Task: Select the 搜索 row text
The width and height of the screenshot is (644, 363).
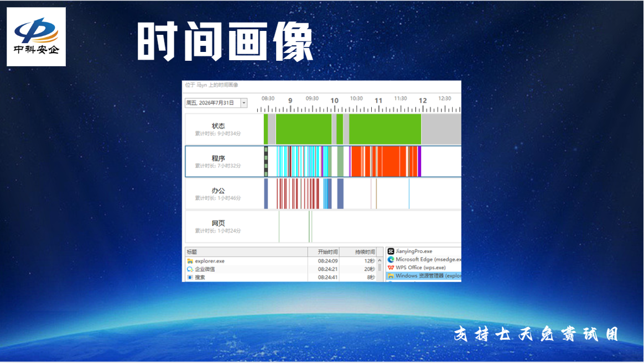Action: click(200, 277)
